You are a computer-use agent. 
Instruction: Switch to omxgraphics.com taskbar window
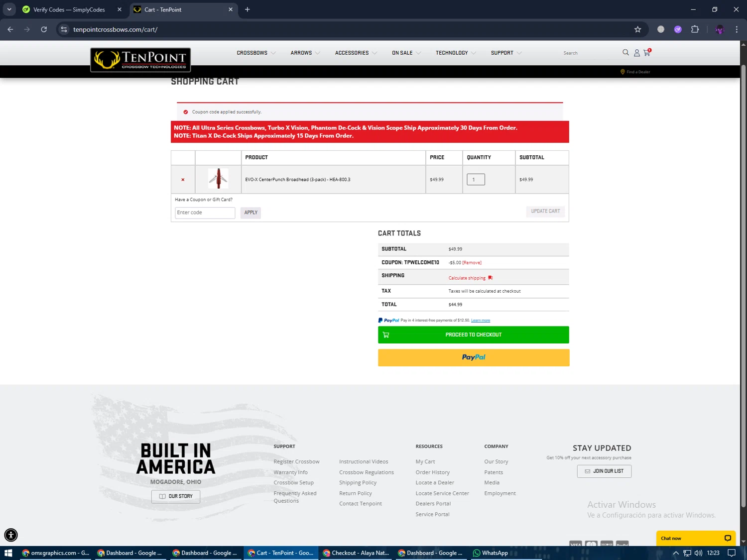(55, 553)
